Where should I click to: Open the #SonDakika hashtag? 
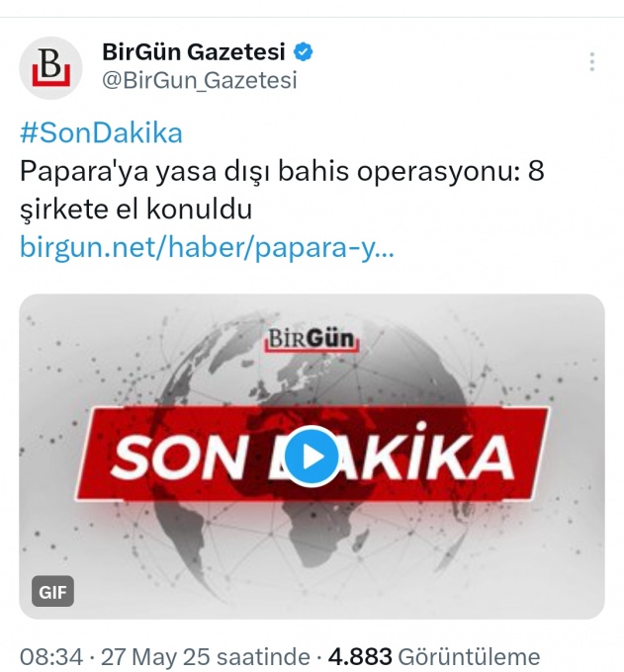101,132
